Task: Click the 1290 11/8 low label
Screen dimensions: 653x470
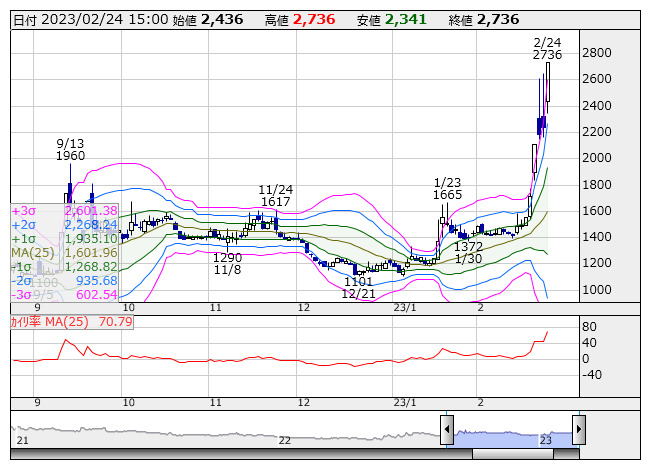Action: 227,264
